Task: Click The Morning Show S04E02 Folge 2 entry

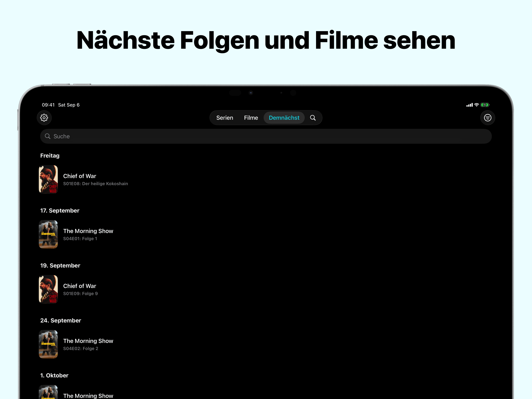Action: (x=88, y=344)
